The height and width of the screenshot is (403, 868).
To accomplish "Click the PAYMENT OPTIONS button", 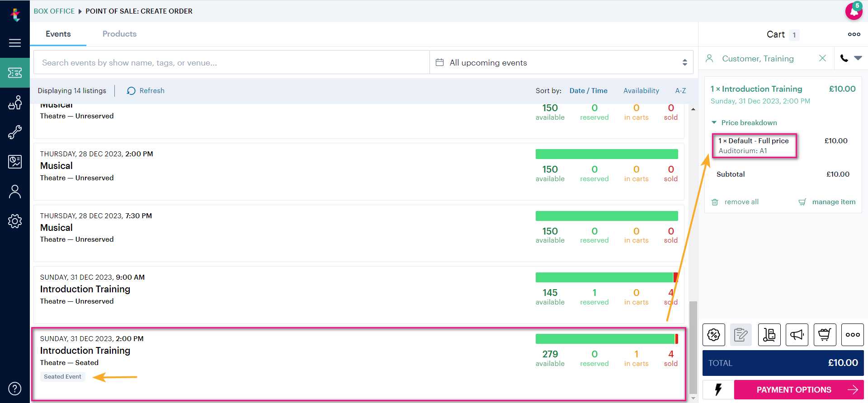I will tap(799, 389).
